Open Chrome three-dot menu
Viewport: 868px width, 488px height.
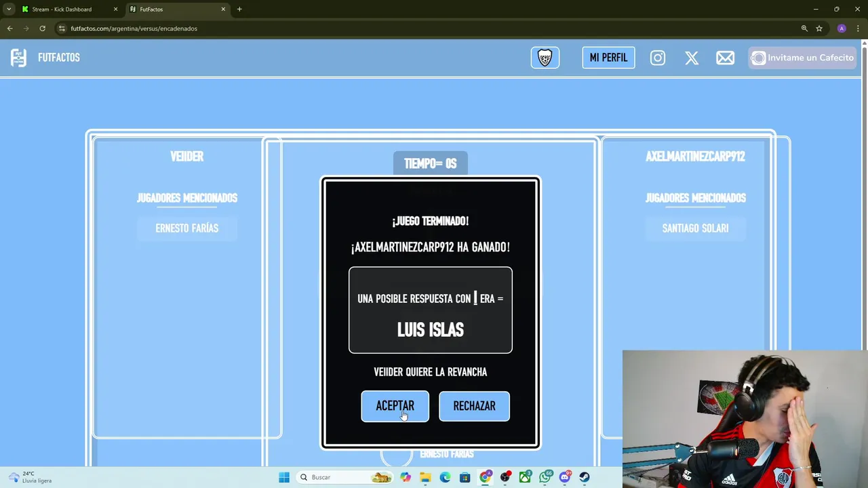[x=858, y=28]
